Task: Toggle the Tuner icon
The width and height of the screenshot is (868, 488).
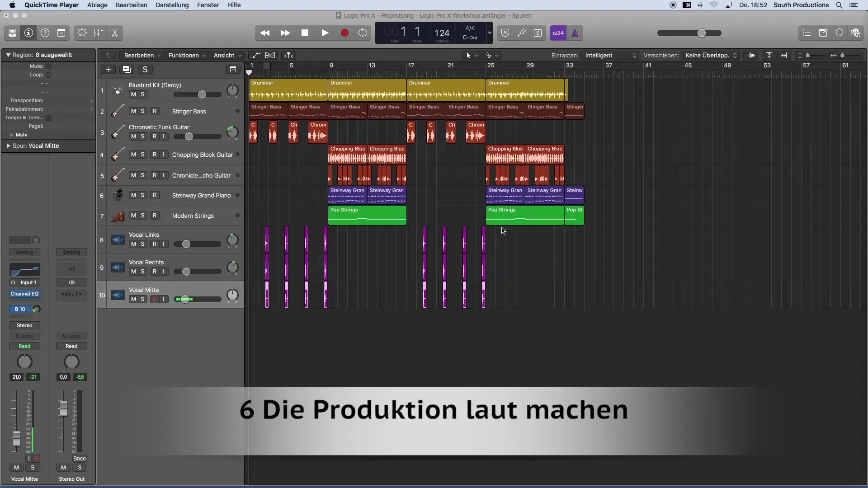Action: [521, 33]
